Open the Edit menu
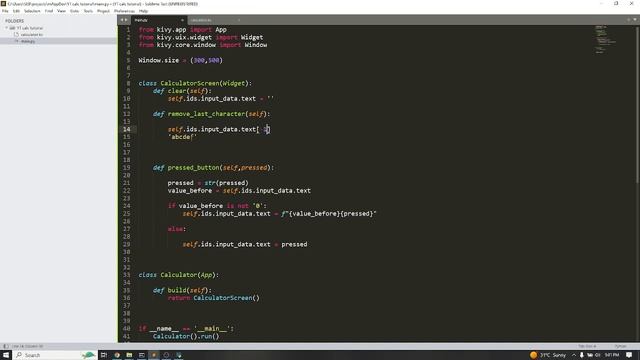This screenshot has width=640, height=360. [x=16, y=11]
